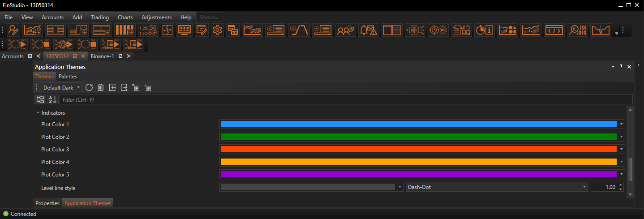This screenshot has height=219, width=644.
Task: Toggle the pin on Application Themes panel
Action: (x=621, y=67)
